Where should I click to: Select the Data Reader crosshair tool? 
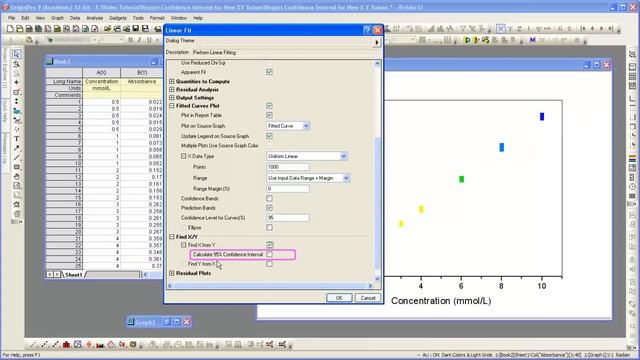[16, 82]
